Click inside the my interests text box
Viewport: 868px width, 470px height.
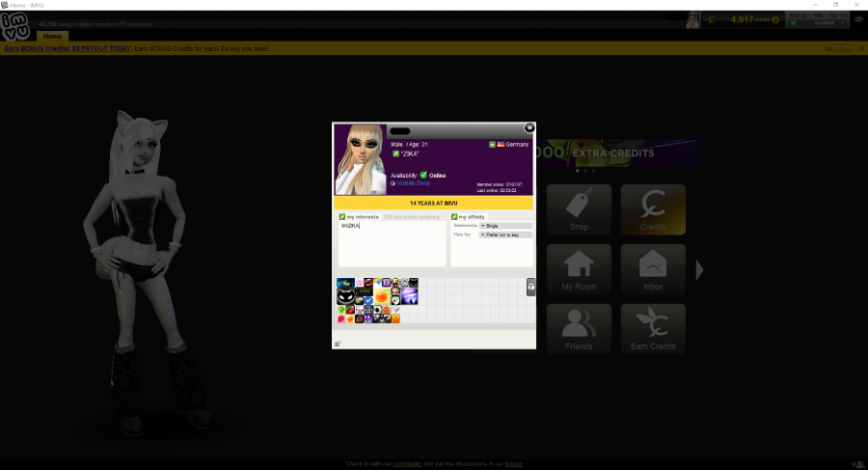(x=392, y=244)
